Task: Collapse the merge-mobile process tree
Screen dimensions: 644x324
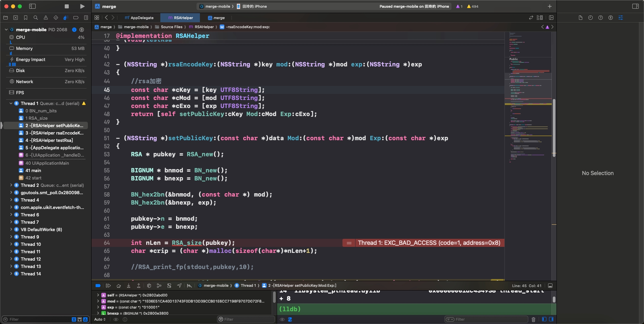Action: pyautogui.click(x=6, y=30)
